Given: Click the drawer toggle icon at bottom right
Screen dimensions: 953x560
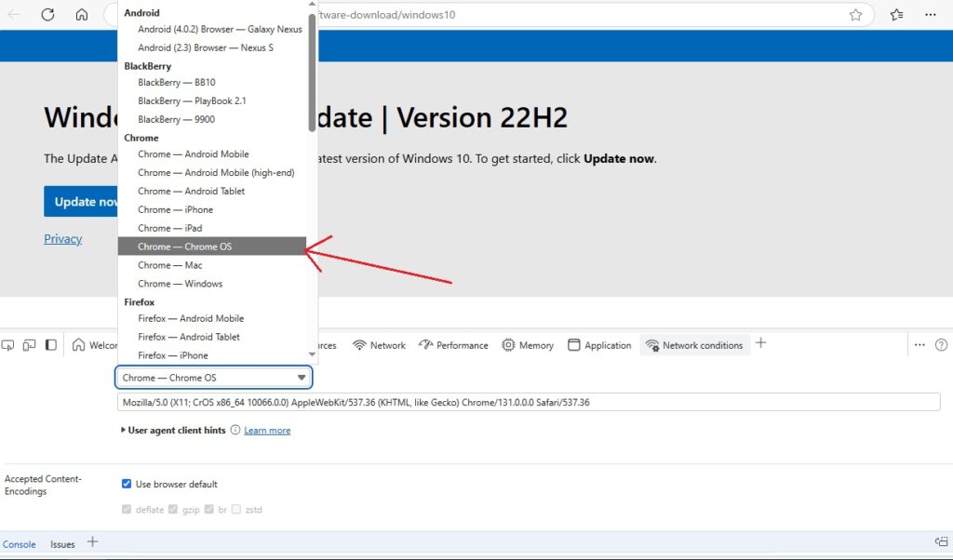Looking at the screenshot, I should 942,541.
